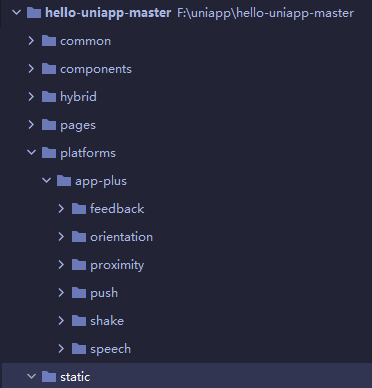Click the app-plus folder icon

(64, 181)
